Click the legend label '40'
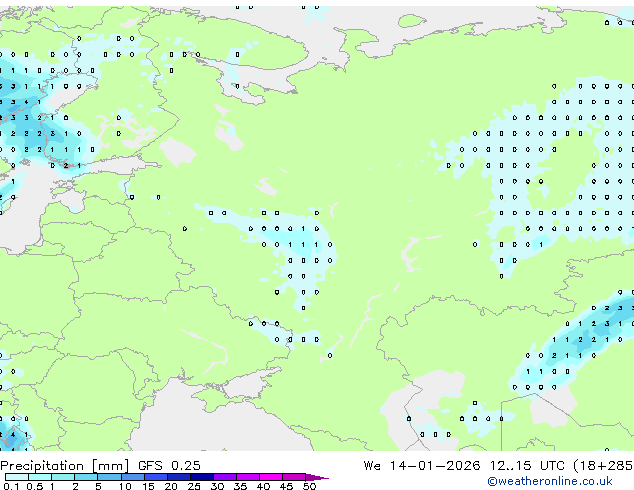This screenshot has height=490, width=634. coord(263,486)
